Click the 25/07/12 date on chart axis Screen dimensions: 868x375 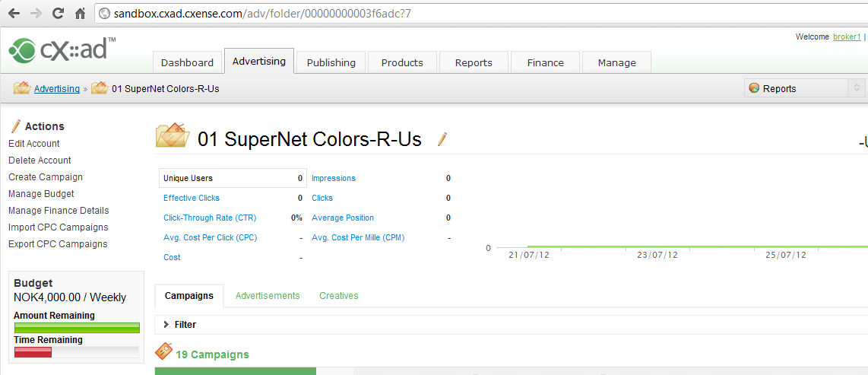[x=785, y=256]
